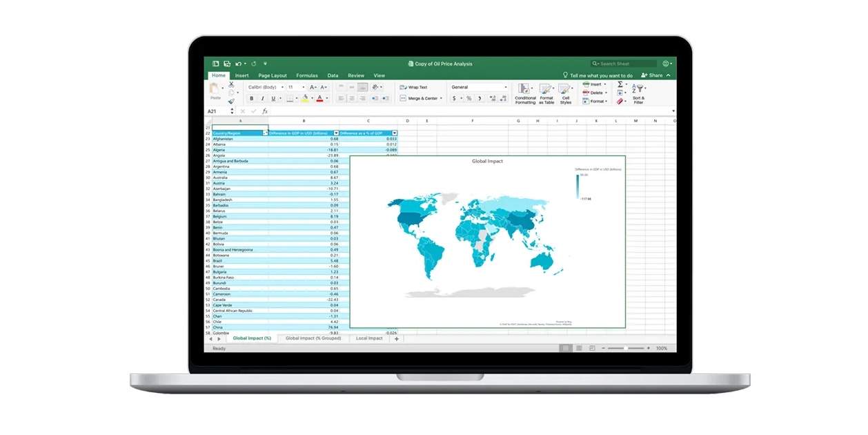Click the Insert cells button
The width and height of the screenshot is (868, 435).
[594, 84]
